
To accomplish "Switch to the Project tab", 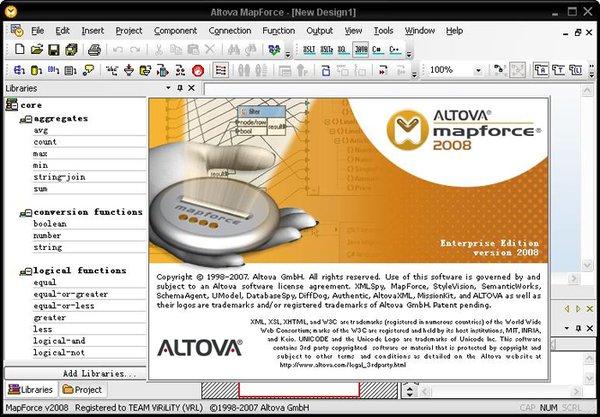I will (82, 389).
